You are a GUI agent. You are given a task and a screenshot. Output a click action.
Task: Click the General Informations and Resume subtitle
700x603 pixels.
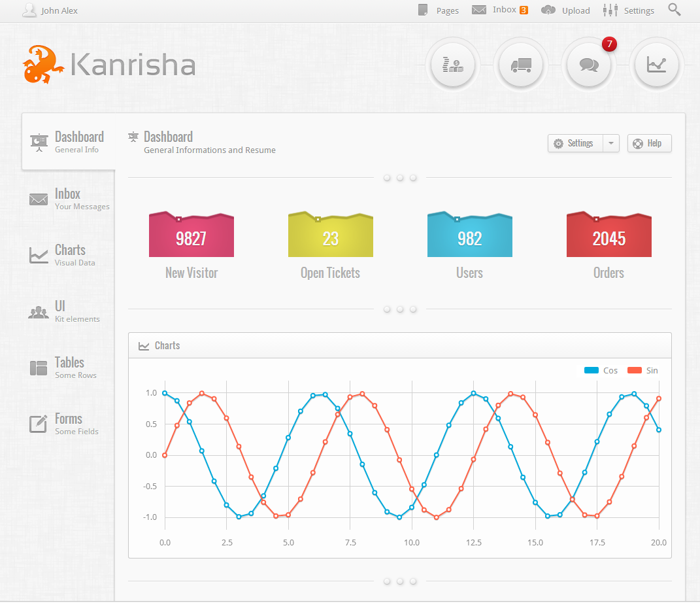pos(210,150)
